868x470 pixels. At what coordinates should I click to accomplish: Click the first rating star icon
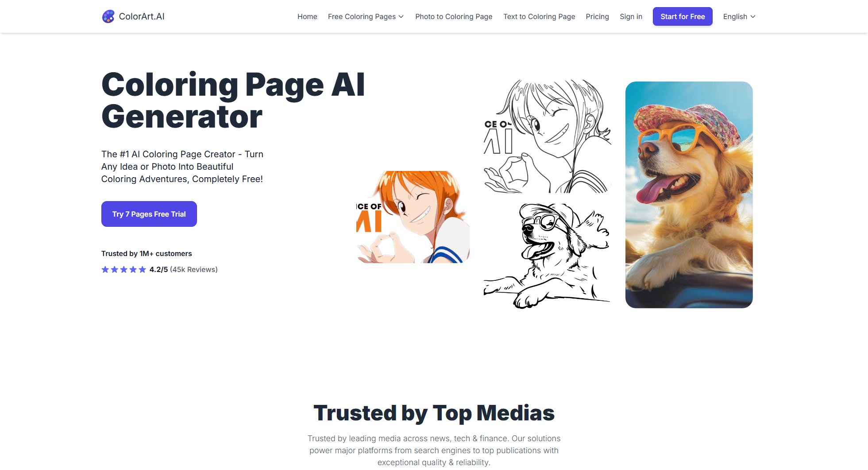point(105,269)
